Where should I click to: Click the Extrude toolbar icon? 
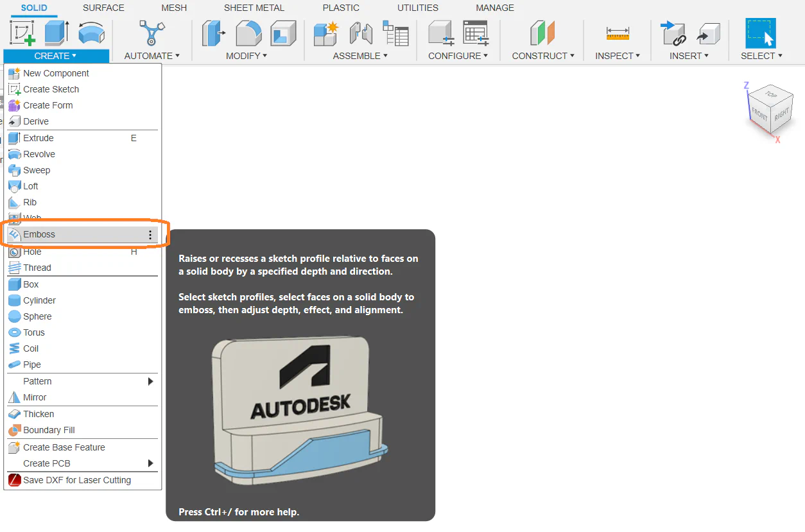point(56,33)
